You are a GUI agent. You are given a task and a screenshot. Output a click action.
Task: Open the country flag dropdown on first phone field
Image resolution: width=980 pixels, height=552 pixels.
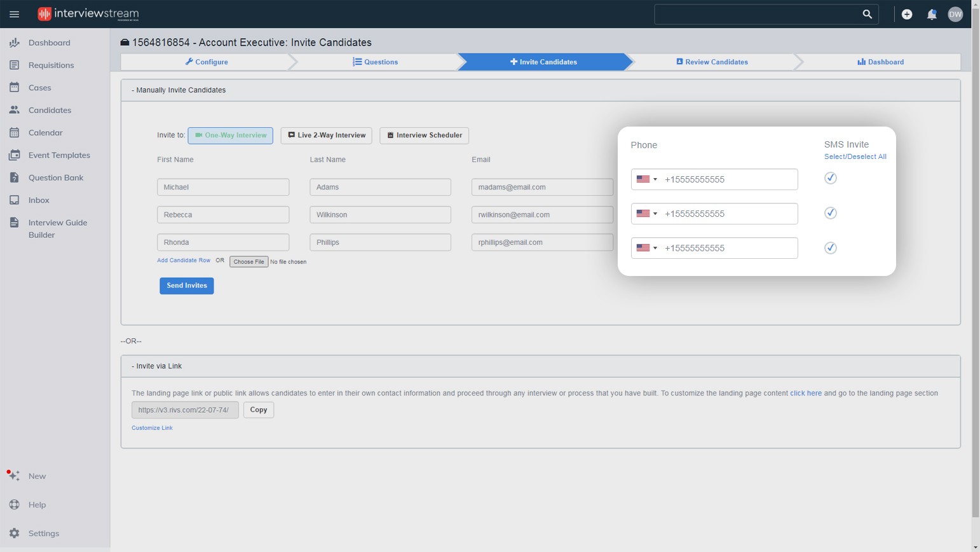[646, 179]
